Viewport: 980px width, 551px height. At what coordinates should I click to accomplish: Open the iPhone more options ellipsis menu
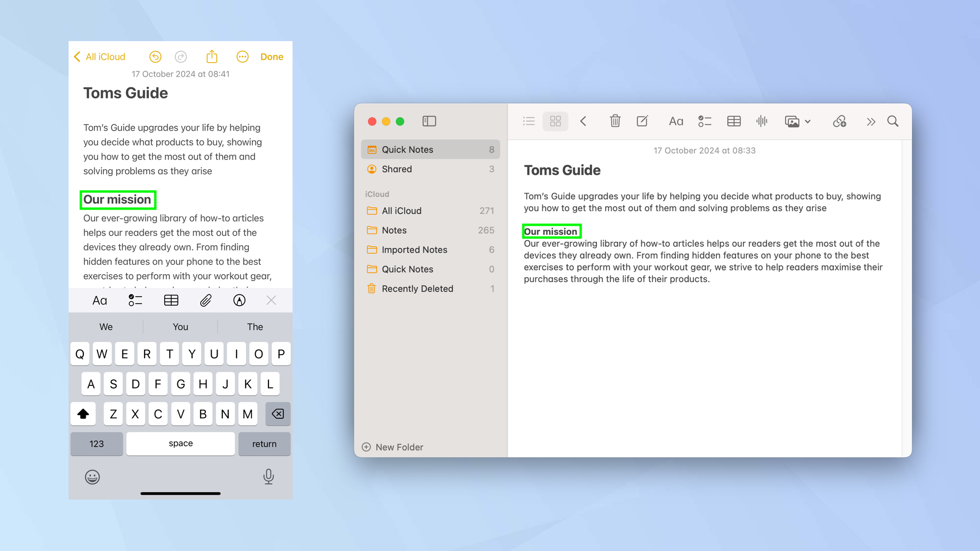pos(243,57)
